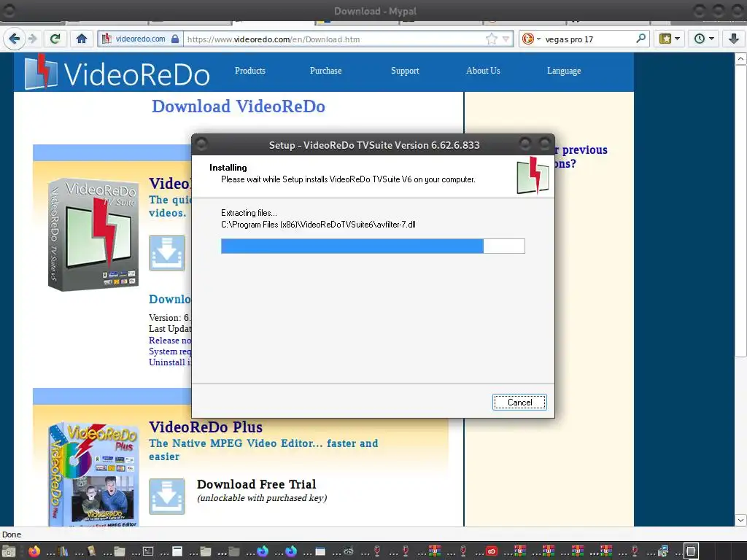
Task: Click the VideoReDo Plus heading
Action: [x=205, y=427]
